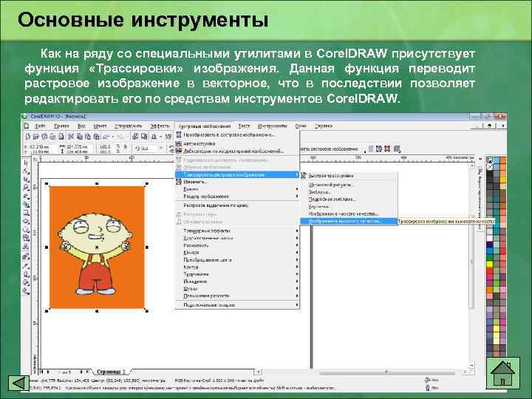Choose Штриховой рисунок in the trace submenu

pyautogui.click(x=349, y=185)
